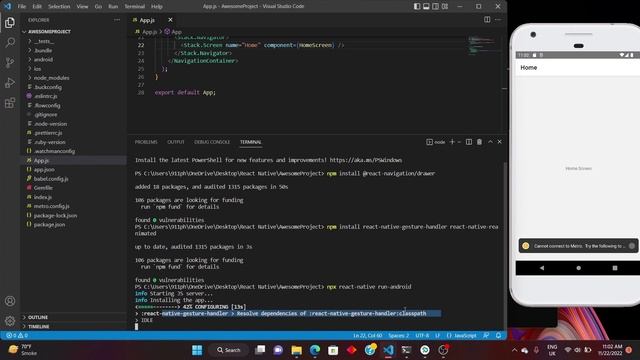
Task: Open metro.config.js file
Action: click(73, 206)
